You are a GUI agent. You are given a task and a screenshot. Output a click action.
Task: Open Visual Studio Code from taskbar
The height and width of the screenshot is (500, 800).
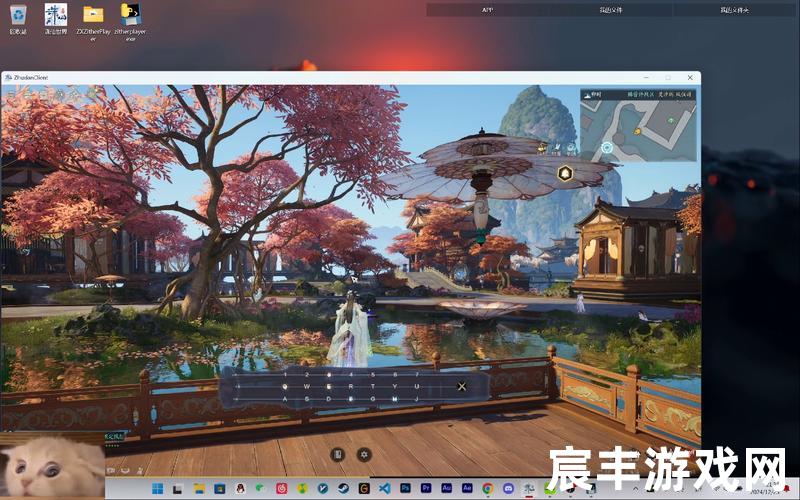pyautogui.click(x=385, y=489)
